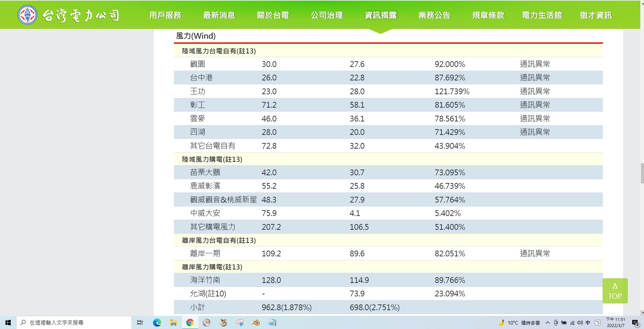
Task: Click the 962.8(1.878%) subtotal capacity value
Action: [x=287, y=307]
